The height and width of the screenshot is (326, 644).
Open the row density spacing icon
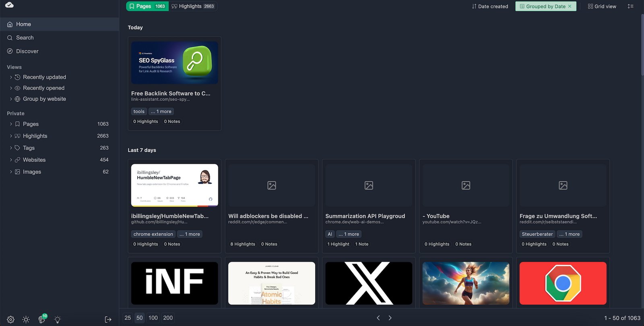tap(630, 6)
